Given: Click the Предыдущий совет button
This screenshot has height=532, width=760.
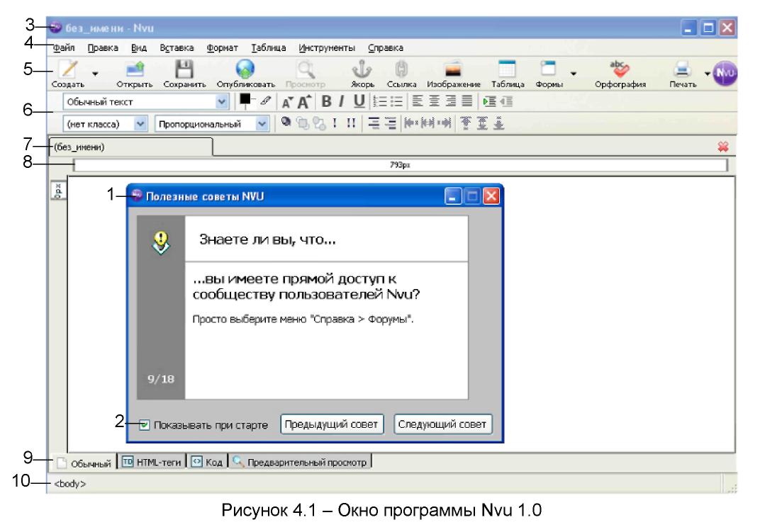Looking at the screenshot, I should (x=332, y=424).
